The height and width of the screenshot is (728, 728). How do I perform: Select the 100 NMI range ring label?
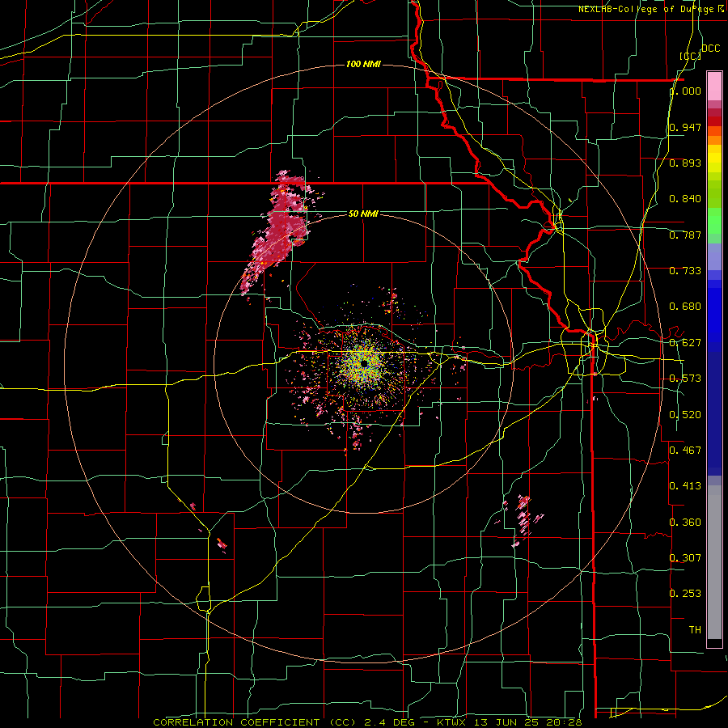click(x=363, y=64)
